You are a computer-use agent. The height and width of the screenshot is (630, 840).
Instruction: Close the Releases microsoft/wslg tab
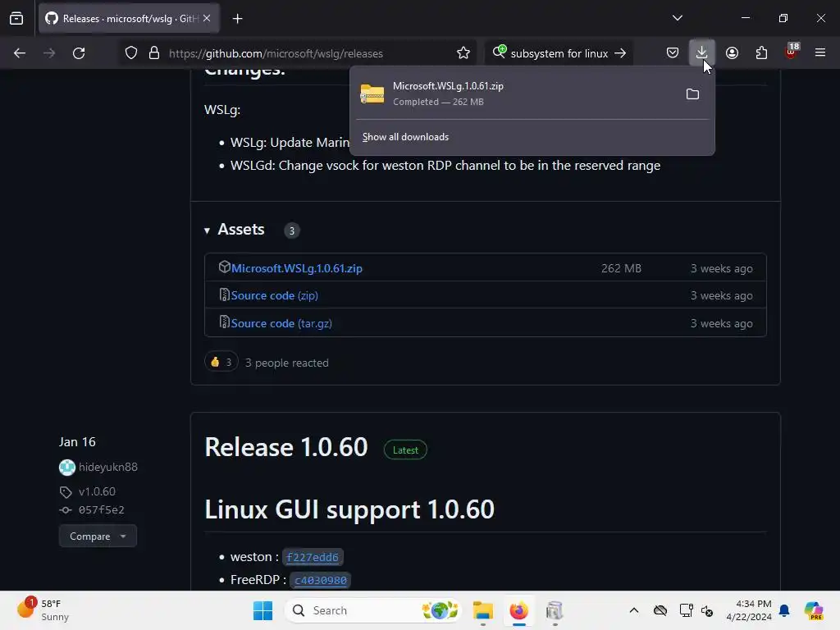pyautogui.click(x=207, y=19)
